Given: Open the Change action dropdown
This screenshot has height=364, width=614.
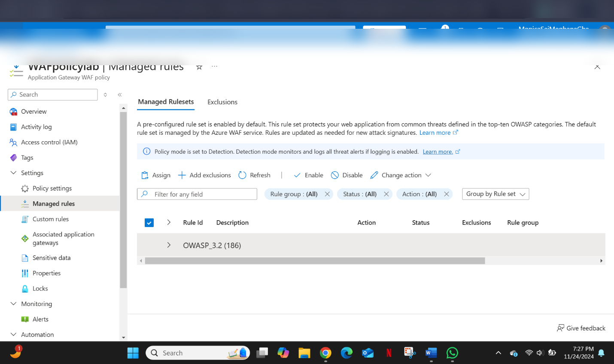Looking at the screenshot, I should [x=401, y=175].
